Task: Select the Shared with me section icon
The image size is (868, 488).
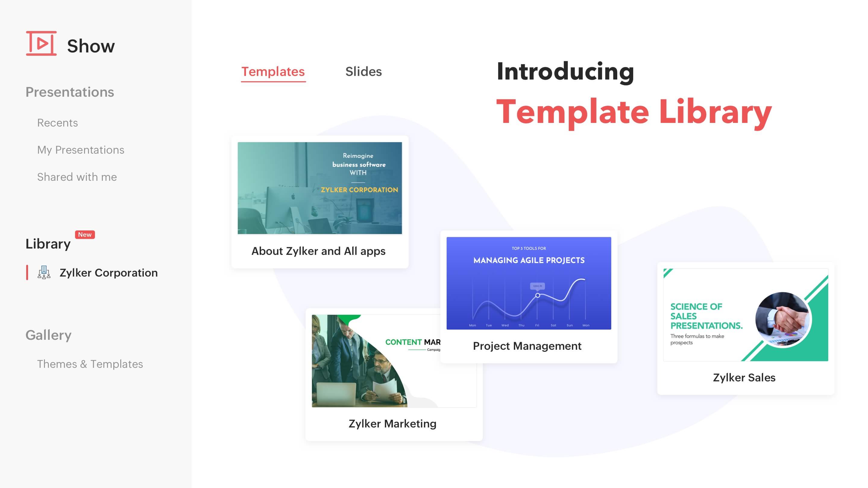Action: pyautogui.click(x=76, y=176)
